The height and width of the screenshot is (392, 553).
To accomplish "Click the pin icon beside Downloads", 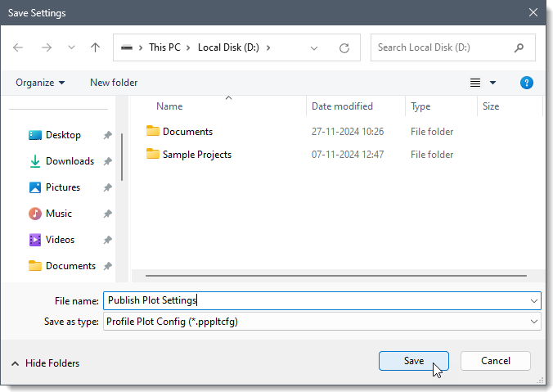I will pyautogui.click(x=107, y=161).
